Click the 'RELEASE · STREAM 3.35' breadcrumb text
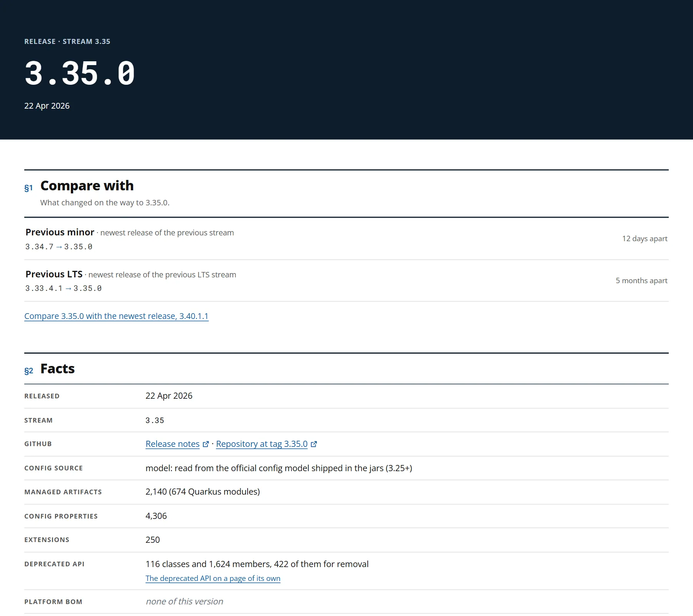The image size is (693, 616). pyautogui.click(x=67, y=41)
